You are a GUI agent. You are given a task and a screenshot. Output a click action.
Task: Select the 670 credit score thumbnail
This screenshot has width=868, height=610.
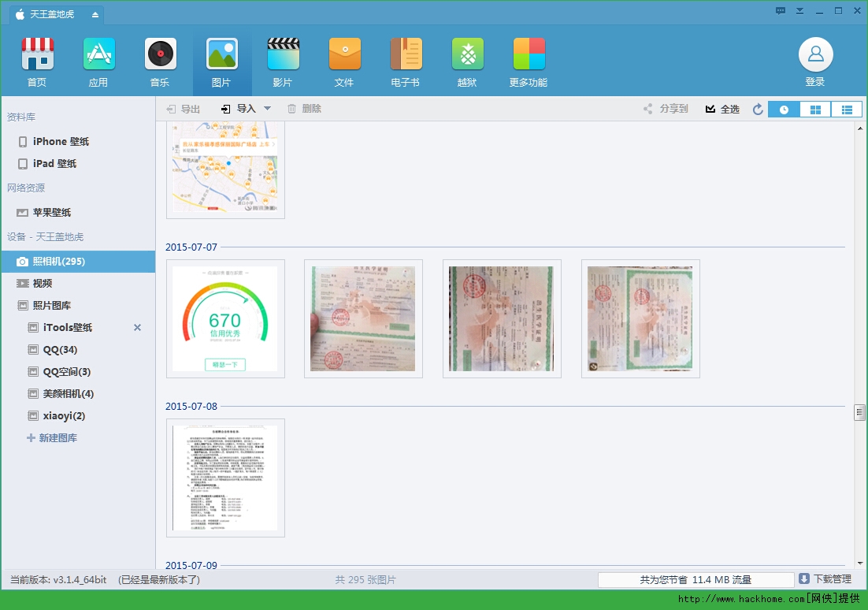pyautogui.click(x=225, y=318)
